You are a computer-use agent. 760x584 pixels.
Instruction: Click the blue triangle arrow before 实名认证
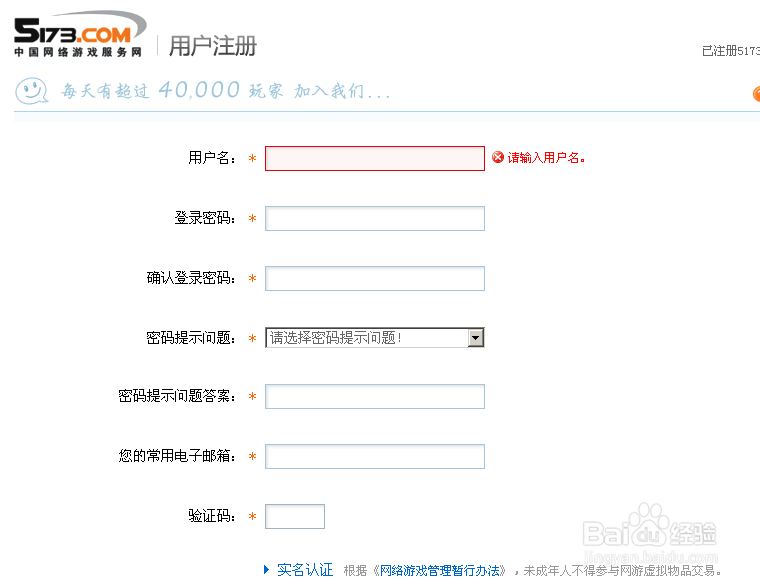(x=266, y=570)
